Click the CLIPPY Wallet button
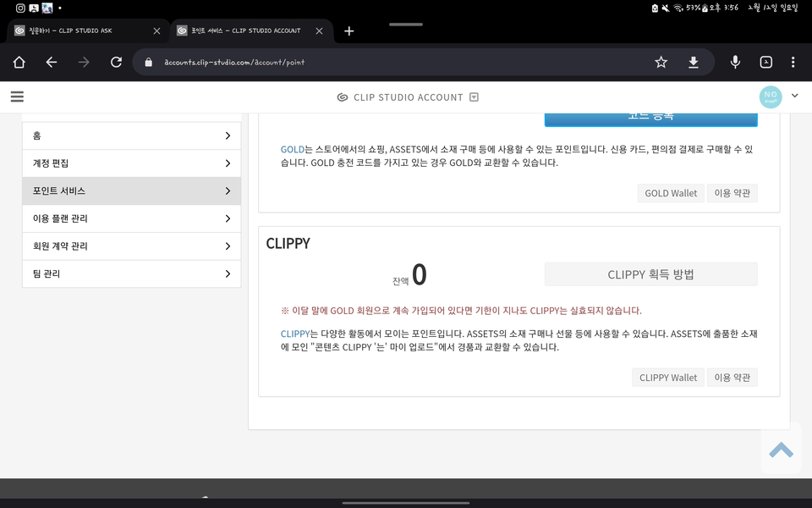The image size is (812, 508). [667, 378]
